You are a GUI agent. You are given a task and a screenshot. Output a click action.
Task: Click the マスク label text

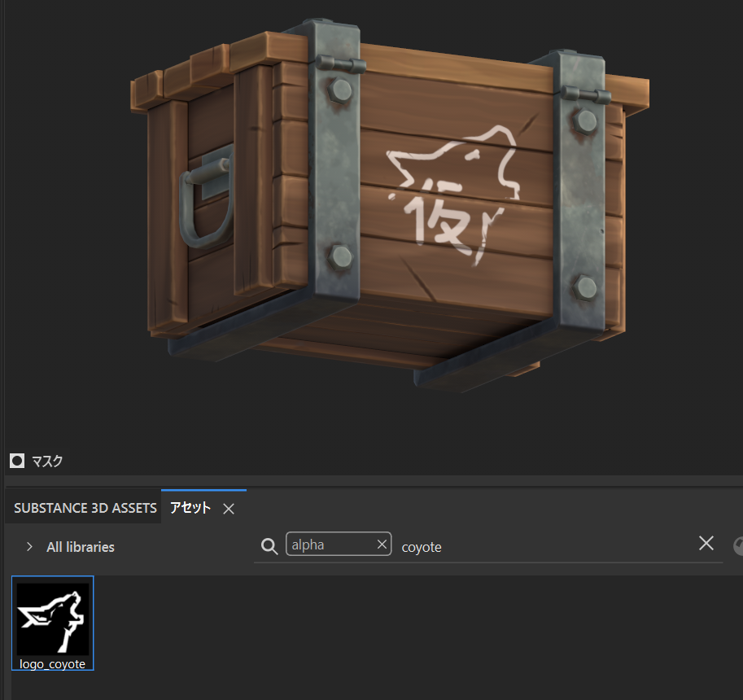47,462
